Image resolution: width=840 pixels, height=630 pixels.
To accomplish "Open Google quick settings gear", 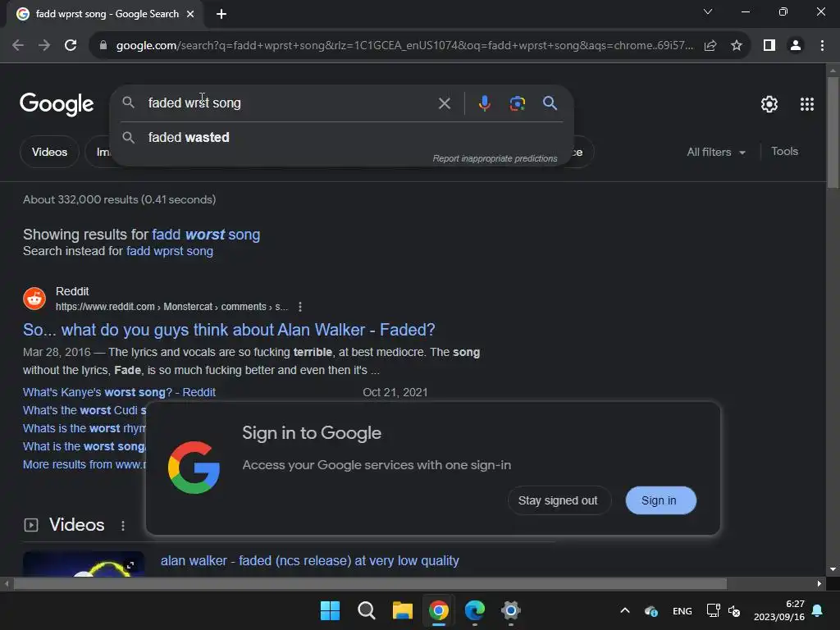I will (769, 104).
